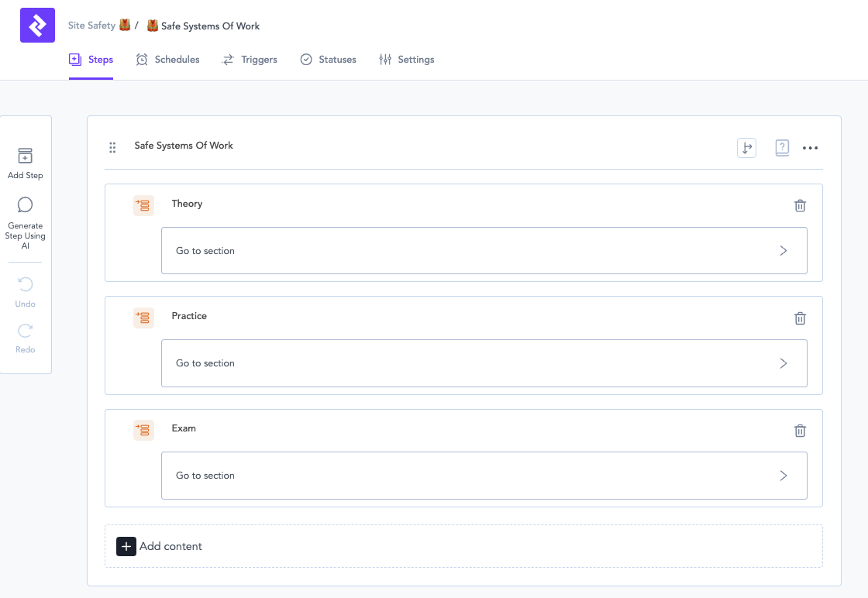This screenshot has height=598, width=868.
Task: Open Generate Step Using AI
Action: coord(26,205)
